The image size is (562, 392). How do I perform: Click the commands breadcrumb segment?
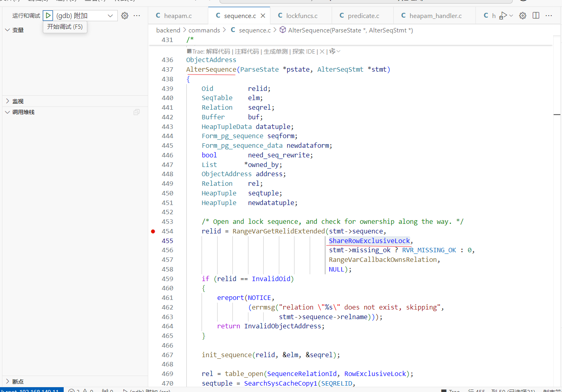(x=204, y=30)
